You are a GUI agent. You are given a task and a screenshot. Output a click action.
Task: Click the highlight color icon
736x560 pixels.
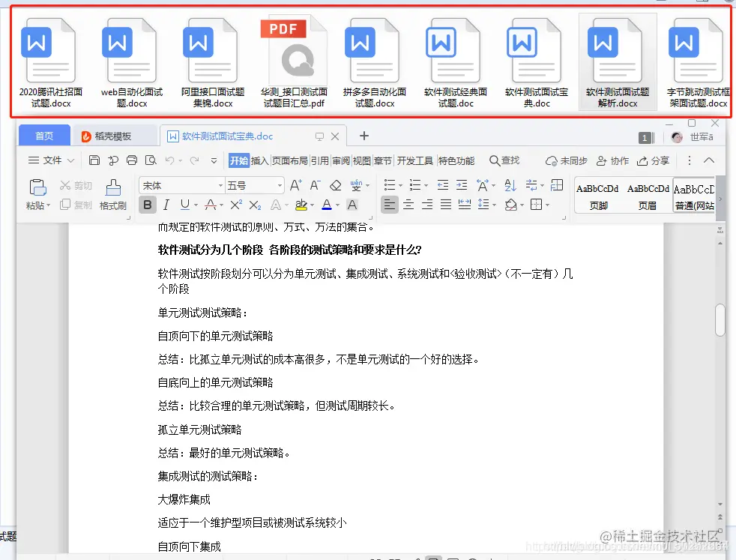click(x=302, y=204)
